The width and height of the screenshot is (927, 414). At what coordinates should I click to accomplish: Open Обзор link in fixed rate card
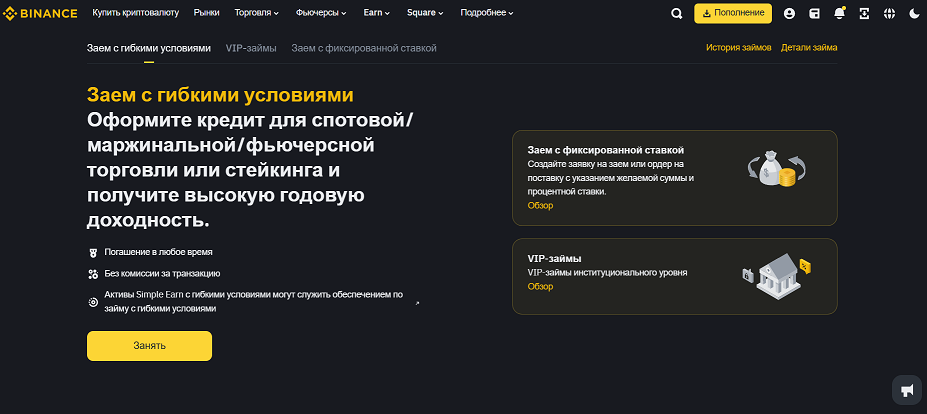click(540, 206)
